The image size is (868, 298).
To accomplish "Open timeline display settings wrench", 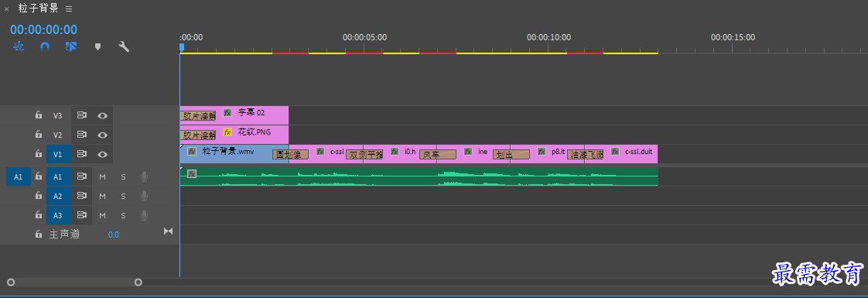I will pyautogui.click(x=124, y=46).
